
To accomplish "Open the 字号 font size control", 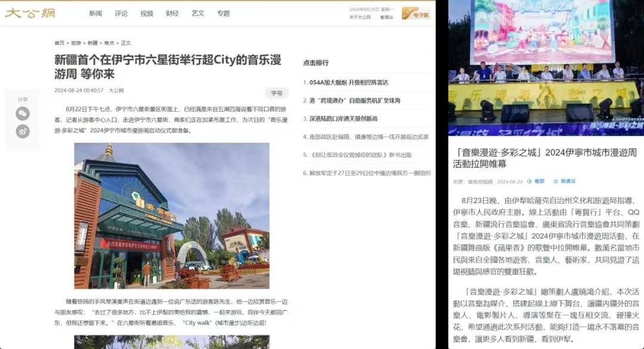I will click(x=277, y=93).
